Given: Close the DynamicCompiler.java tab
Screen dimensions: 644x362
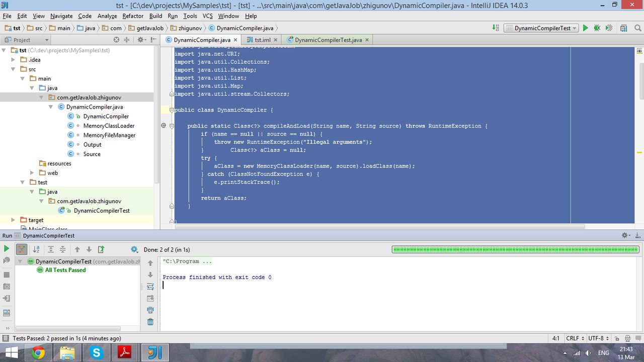Looking at the screenshot, I should (235, 40).
